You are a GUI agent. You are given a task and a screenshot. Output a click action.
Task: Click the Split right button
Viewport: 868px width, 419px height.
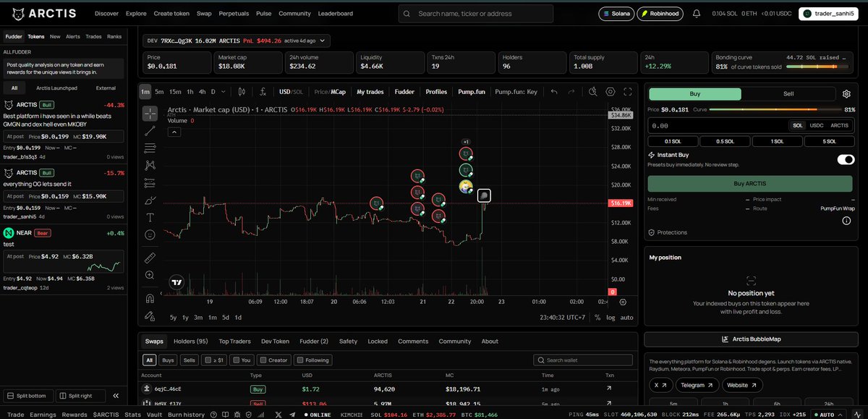click(80, 396)
